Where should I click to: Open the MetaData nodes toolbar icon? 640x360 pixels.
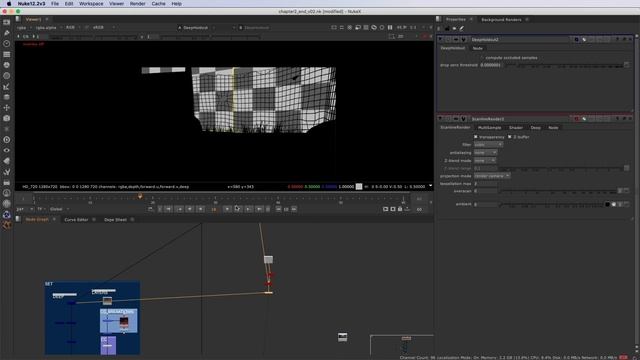pyautogui.click(x=7, y=161)
